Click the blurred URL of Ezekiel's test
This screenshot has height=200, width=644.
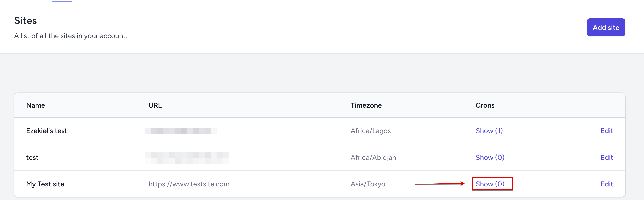click(181, 131)
